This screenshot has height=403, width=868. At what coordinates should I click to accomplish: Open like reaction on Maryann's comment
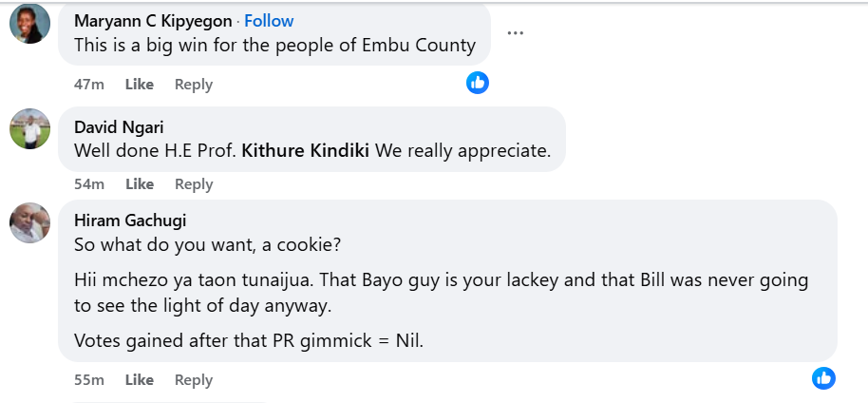478,83
